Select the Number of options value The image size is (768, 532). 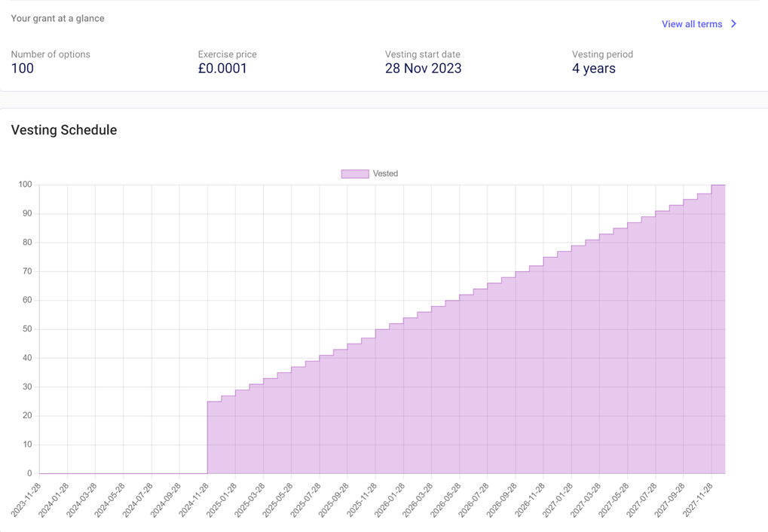coord(23,69)
